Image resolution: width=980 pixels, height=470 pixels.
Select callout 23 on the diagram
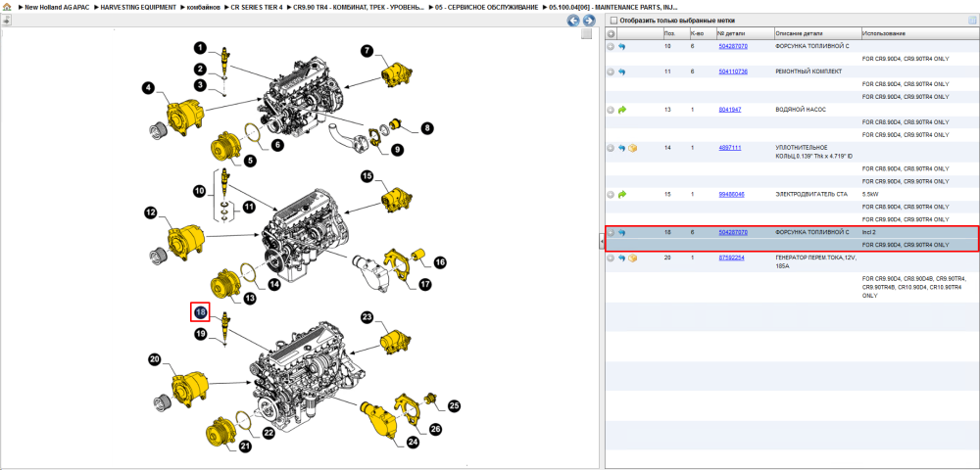[x=367, y=317]
